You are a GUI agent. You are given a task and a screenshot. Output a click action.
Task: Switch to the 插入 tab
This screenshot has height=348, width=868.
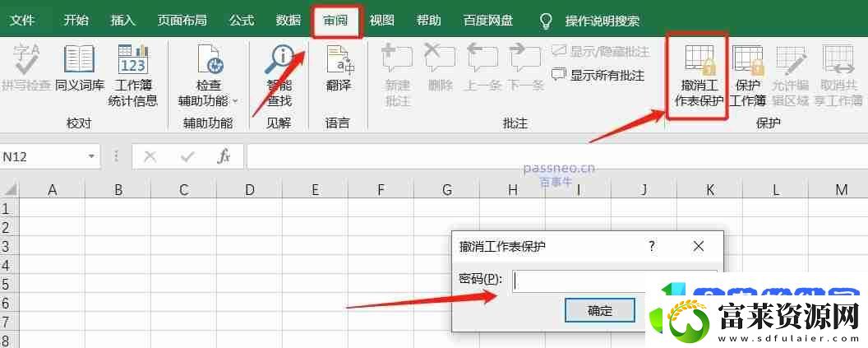123,21
